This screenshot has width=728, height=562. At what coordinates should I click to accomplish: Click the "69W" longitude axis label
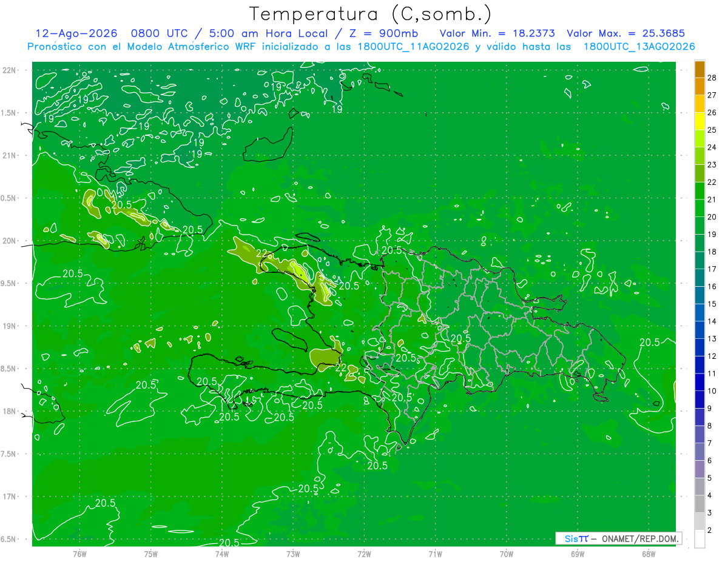pyautogui.click(x=578, y=554)
